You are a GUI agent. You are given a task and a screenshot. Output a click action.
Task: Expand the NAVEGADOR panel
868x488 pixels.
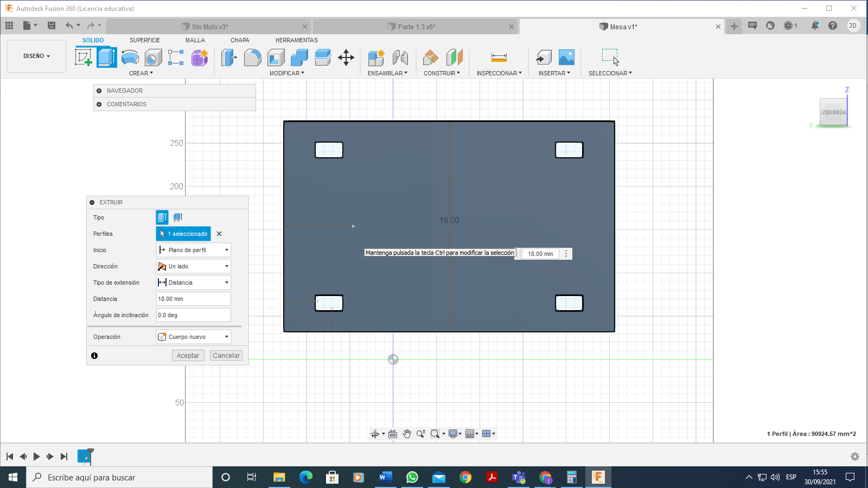(99, 91)
